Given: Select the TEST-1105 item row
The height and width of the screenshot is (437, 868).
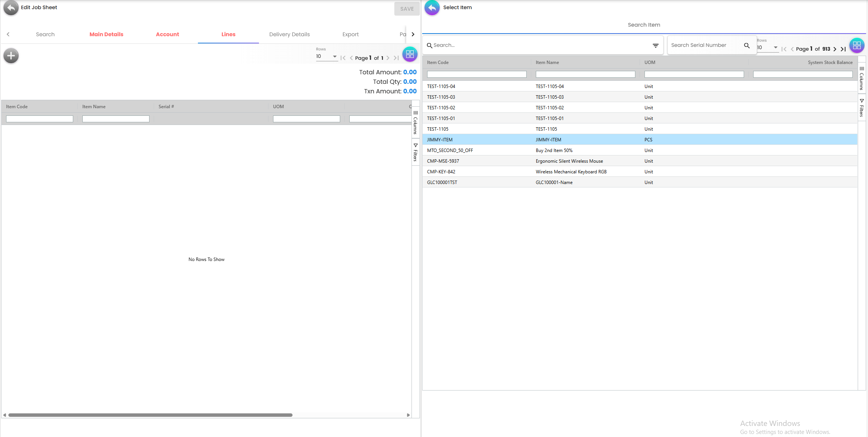Looking at the screenshot, I should [x=640, y=129].
